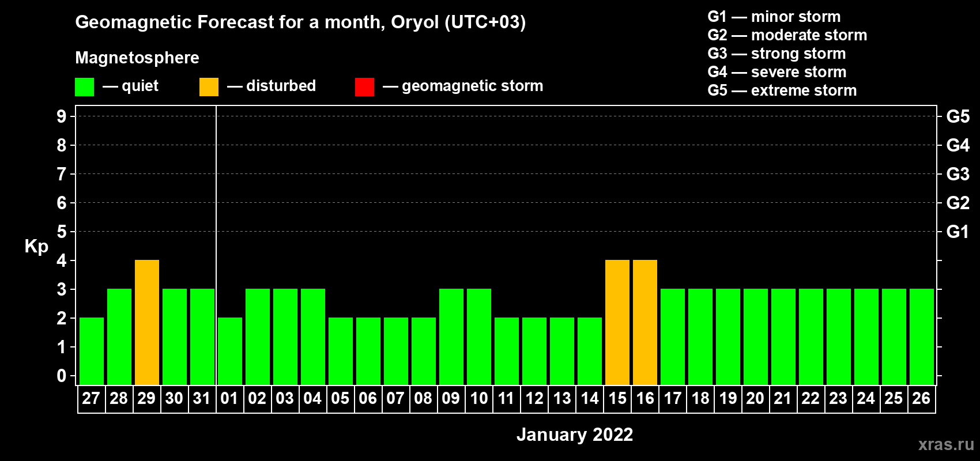Select the orange bar for the 29th
The height and width of the screenshot is (461, 980).
[147, 323]
